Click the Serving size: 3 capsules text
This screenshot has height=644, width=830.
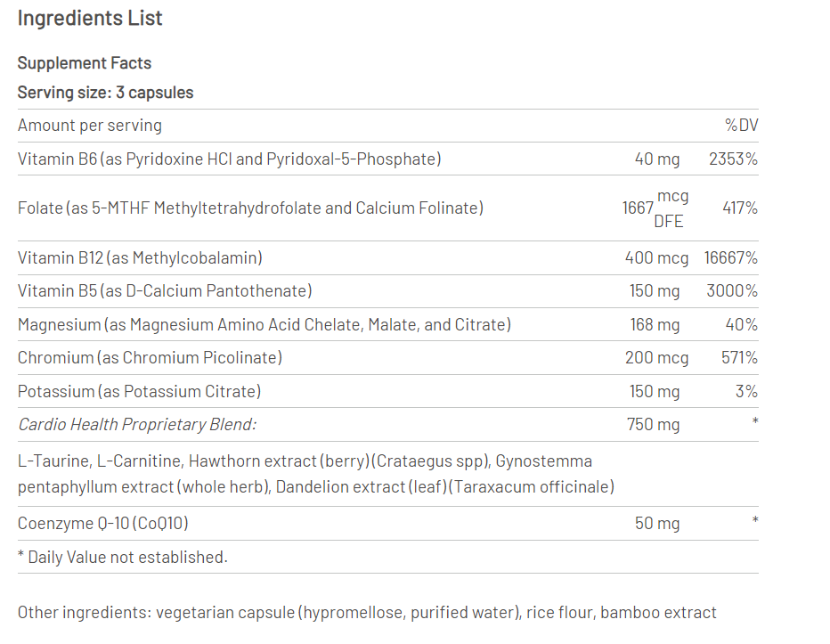(105, 93)
